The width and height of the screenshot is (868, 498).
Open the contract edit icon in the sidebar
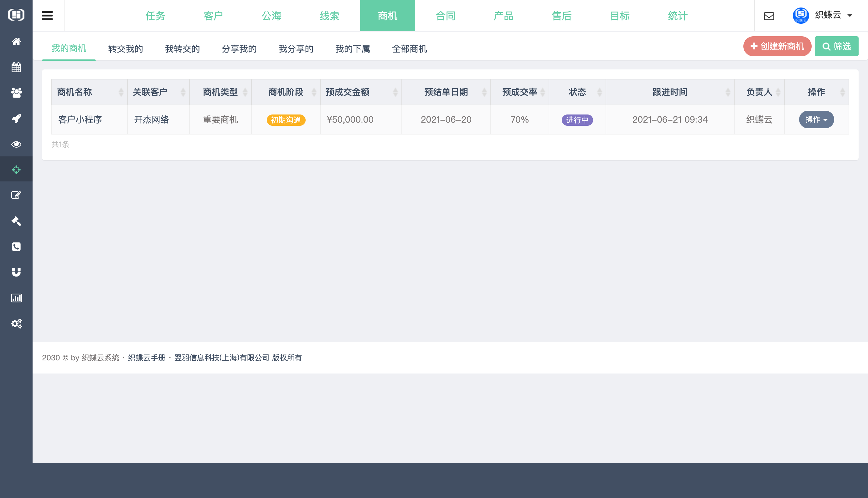tap(16, 195)
